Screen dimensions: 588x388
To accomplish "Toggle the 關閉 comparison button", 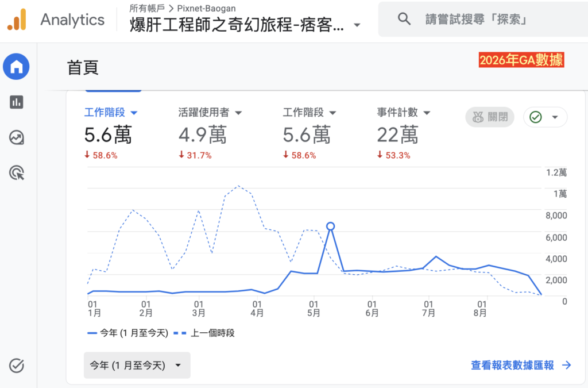I will coord(490,117).
